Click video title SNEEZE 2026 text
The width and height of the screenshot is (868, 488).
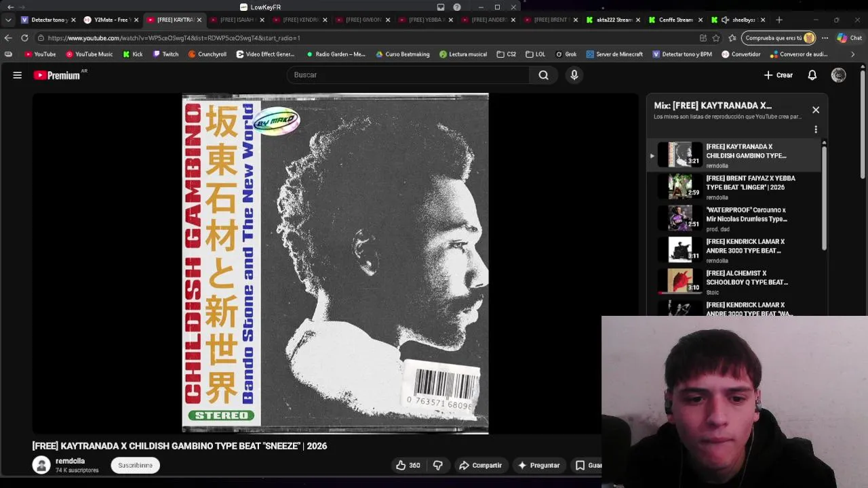tap(179, 446)
